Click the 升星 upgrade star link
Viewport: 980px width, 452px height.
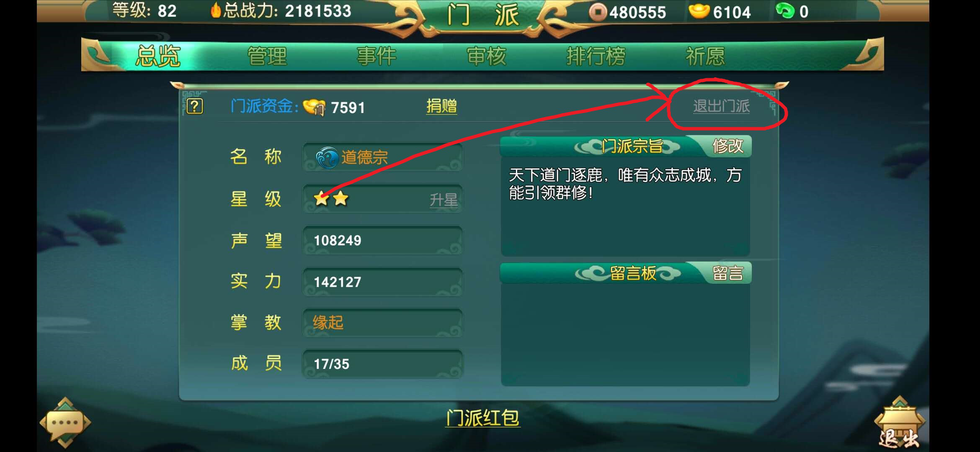444,200
